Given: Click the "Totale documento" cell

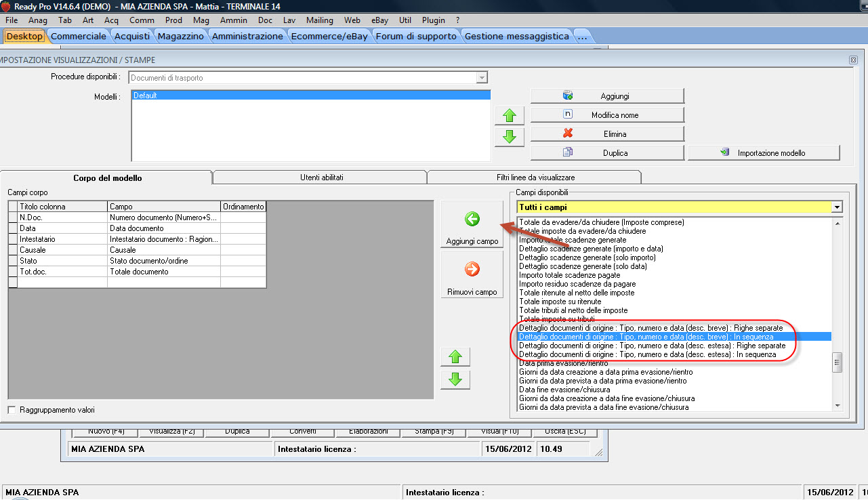Looking at the screenshot, I should (164, 272).
